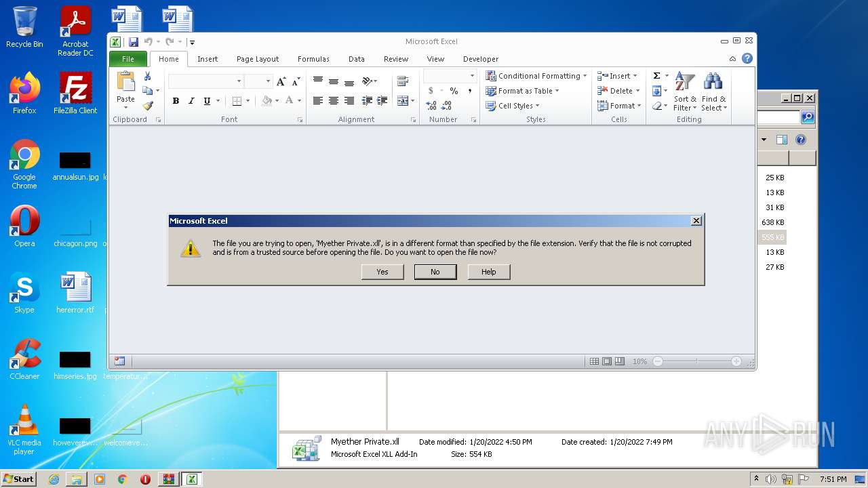Switch to the Page Layout tab
The height and width of the screenshot is (488, 868).
258,59
